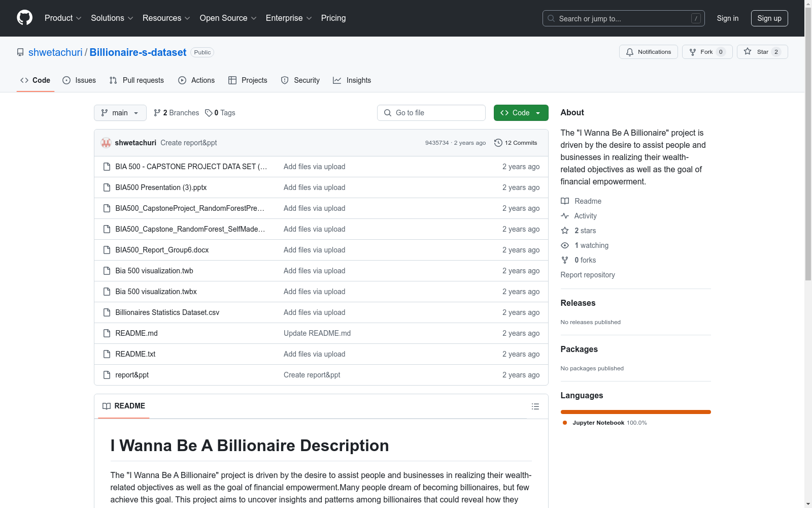View the 1 watching link

point(585,245)
